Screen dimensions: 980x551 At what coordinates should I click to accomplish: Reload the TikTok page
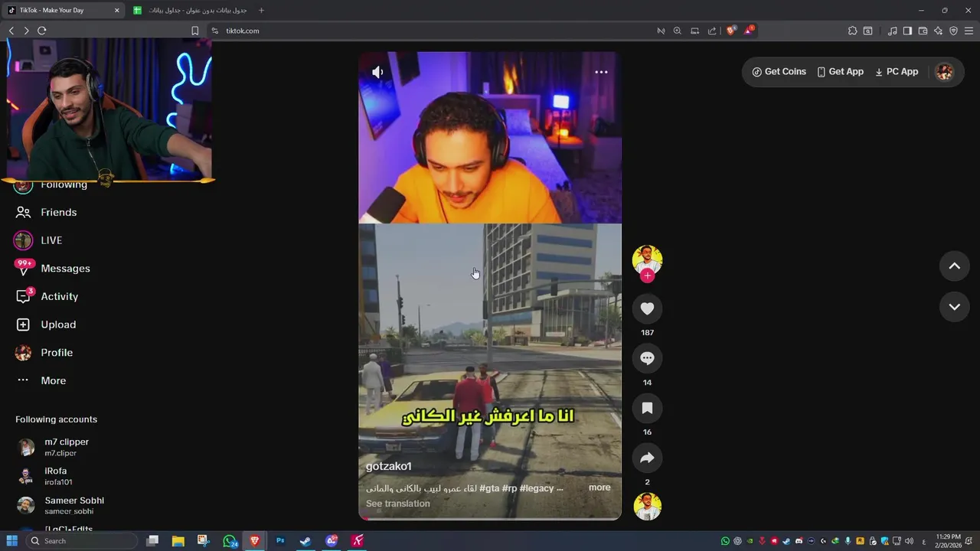[42, 31]
